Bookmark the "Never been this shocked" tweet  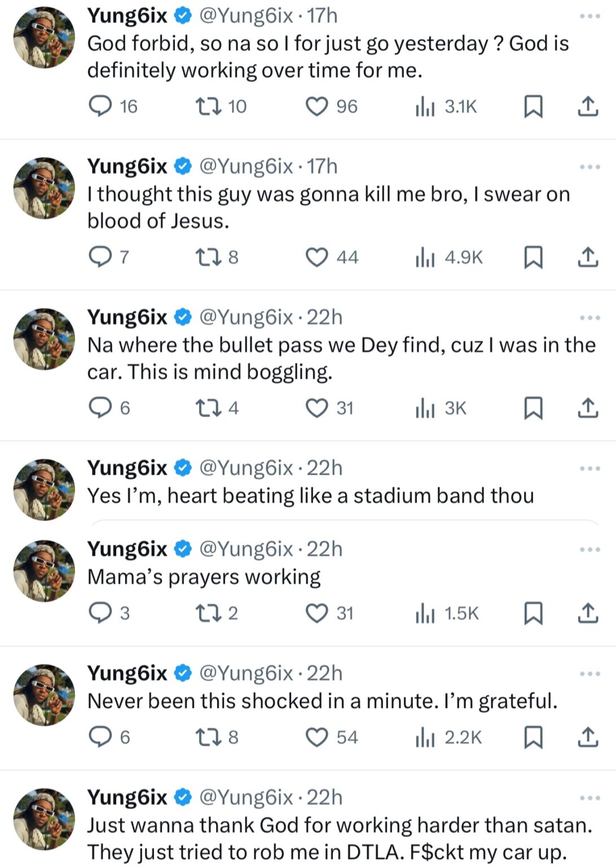point(533,737)
